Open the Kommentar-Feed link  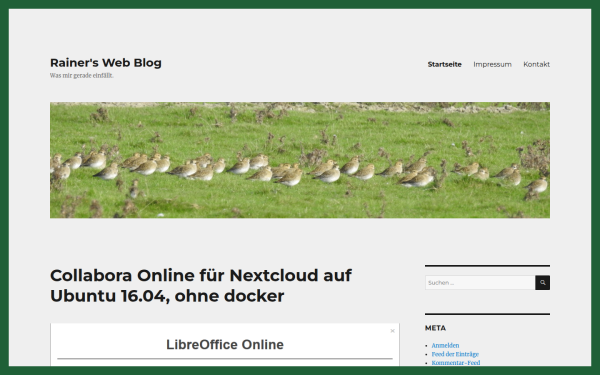(x=456, y=363)
